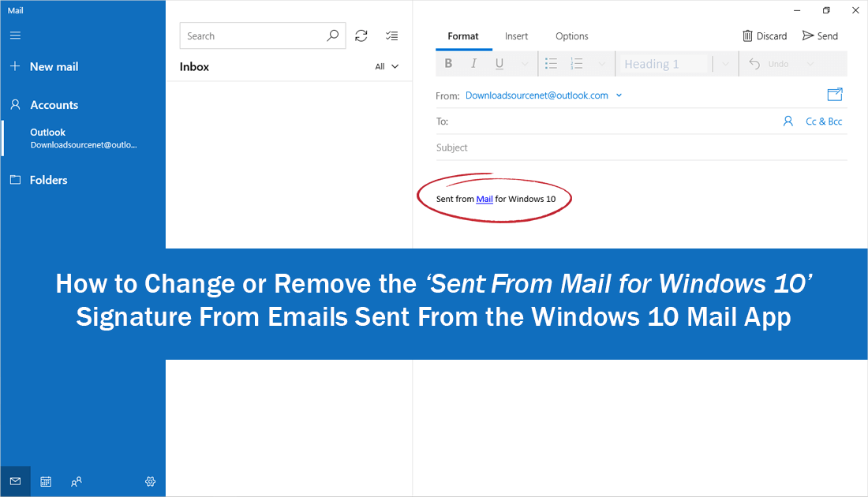Image resolution: width=868 pixels, height=497 pixels.
Task: Switch to Mail app at bottom
Action: pyautogui.click(x=16, y=481)
